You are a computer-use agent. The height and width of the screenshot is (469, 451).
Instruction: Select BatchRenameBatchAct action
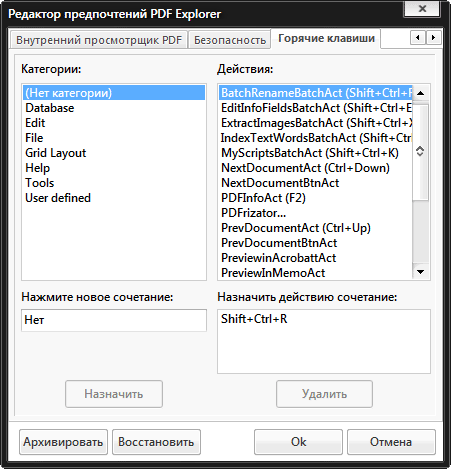coord(316,93)
